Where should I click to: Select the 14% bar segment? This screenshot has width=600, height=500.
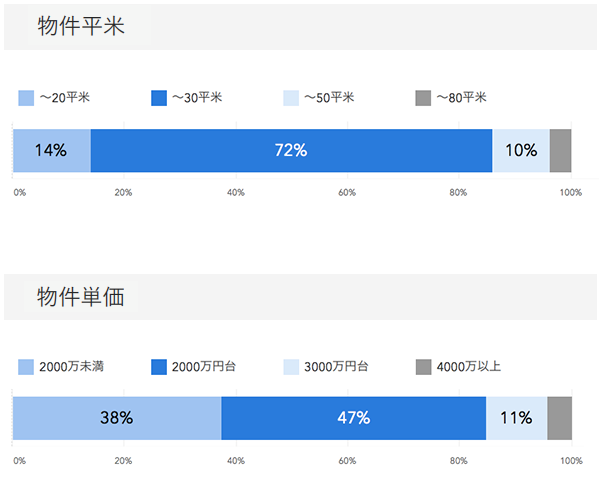51,150
